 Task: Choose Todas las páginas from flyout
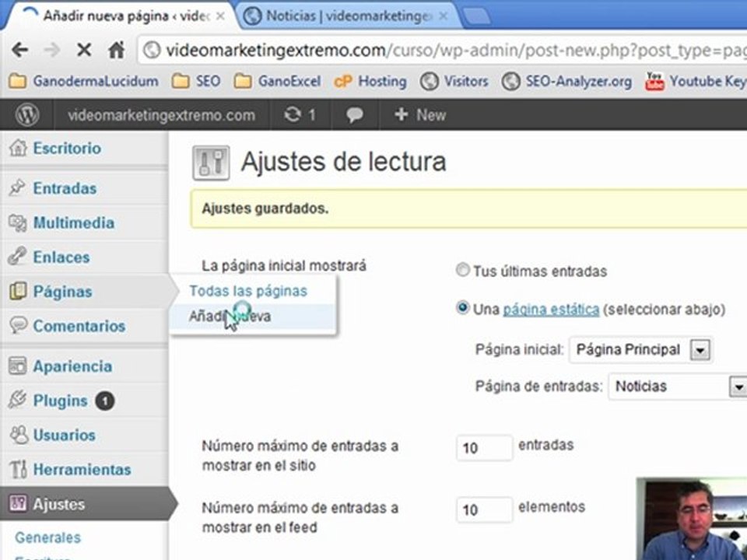pos(248,290)
